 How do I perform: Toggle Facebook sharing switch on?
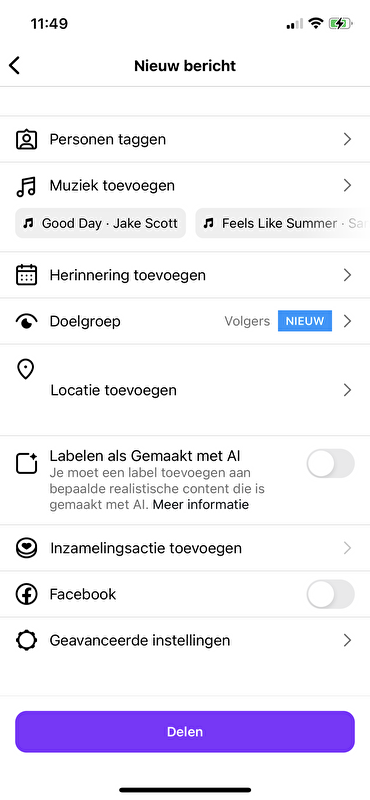[x=330, y=594]
